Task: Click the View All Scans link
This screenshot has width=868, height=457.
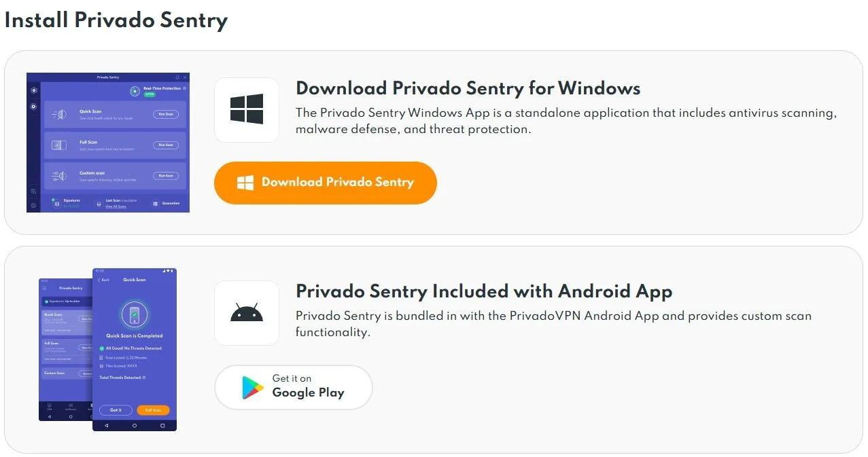Action: tap(116, 206)
